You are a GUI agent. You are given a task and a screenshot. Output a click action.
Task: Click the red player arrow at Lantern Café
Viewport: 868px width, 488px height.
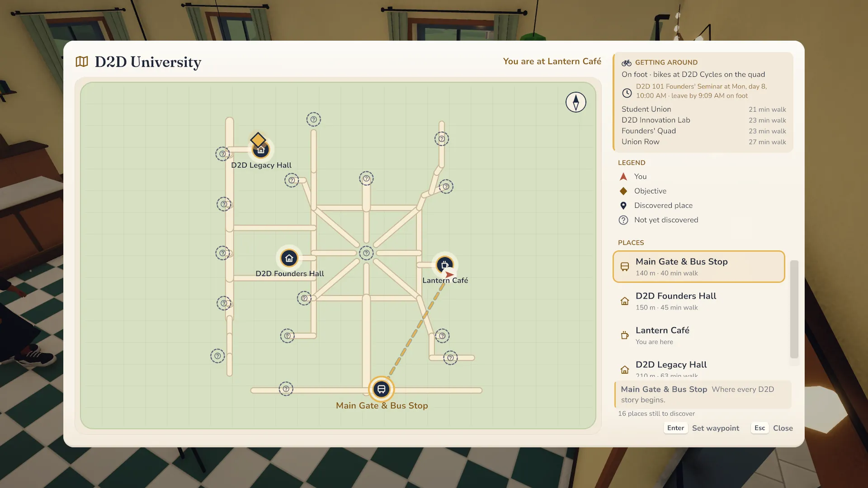click(x=449, y=274)
